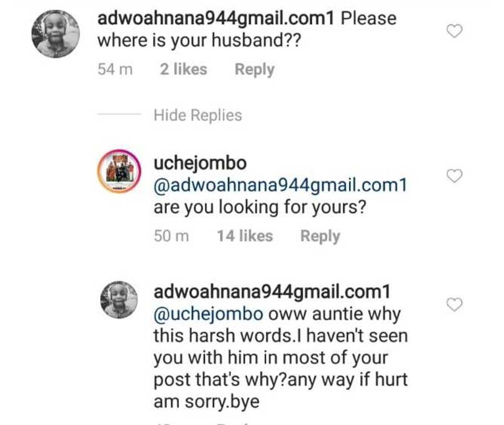Open the adwoahnana944gmail.com1 username above the "oww auntie" reply
The image size is (504, 425).
point(271,292)
